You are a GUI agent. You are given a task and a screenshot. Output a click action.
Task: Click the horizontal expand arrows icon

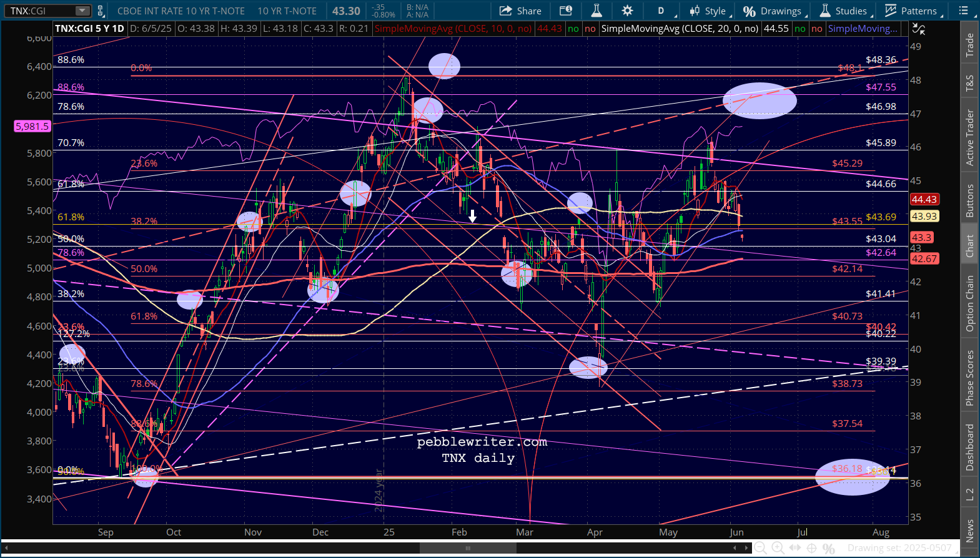(794, 548)
